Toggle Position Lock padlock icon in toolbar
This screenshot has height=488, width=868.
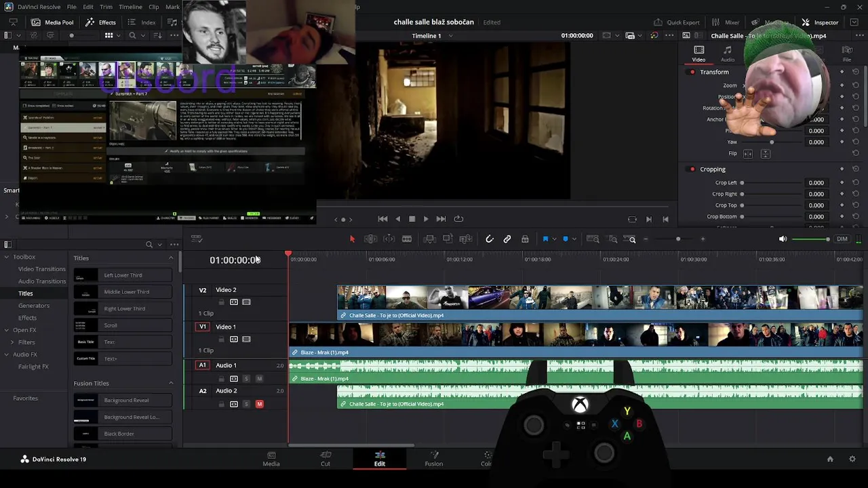(x=525, y=239)
